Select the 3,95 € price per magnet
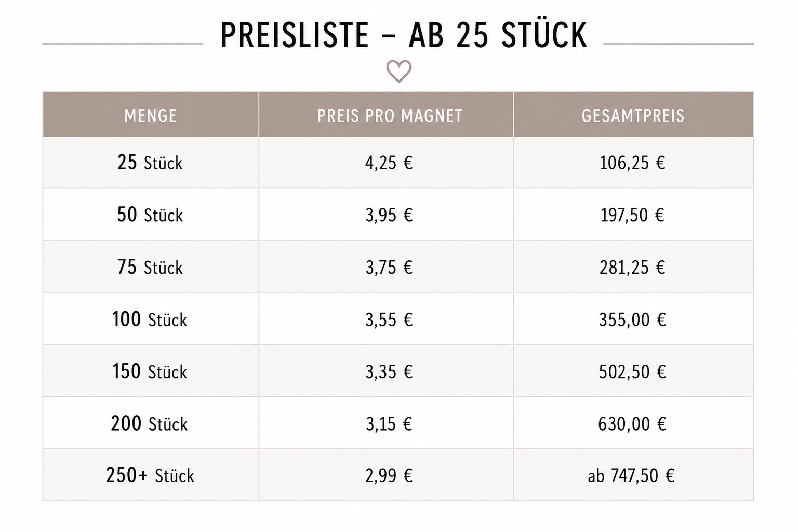Image resolution: width=798 pixels, height=532 pixels. [389, 215]
